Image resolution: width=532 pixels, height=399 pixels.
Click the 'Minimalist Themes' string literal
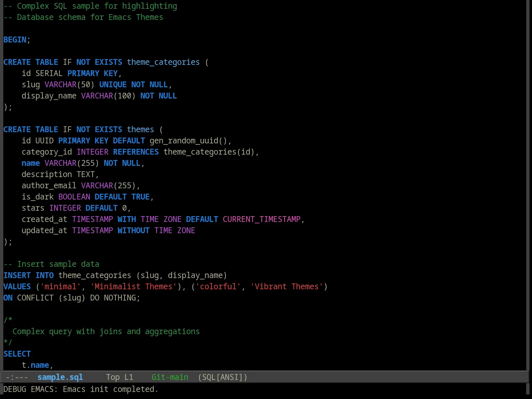pyautogui.click(x=133, y=286)
